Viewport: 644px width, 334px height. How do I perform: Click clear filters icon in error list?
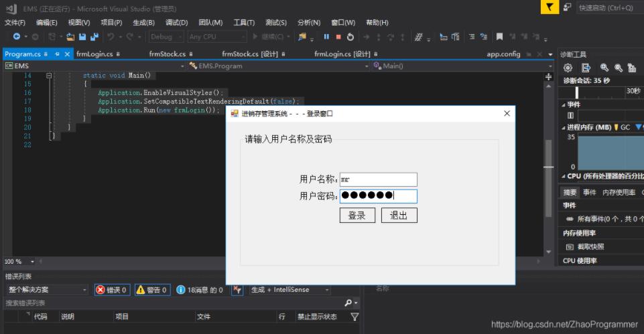click(x=237, y=290)
